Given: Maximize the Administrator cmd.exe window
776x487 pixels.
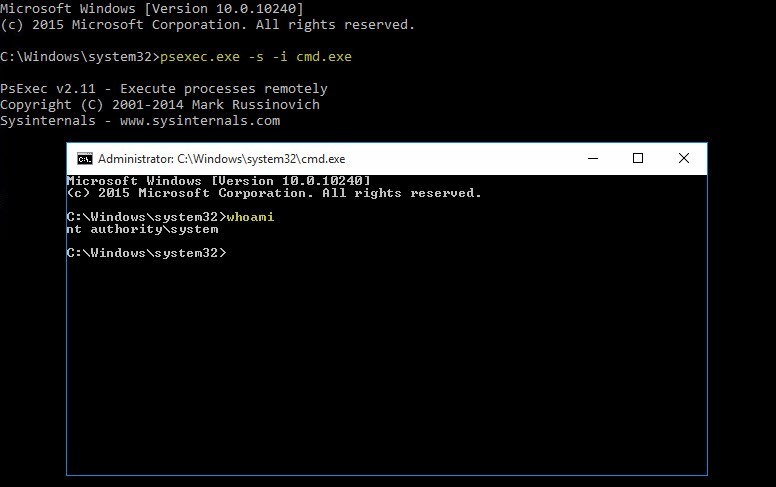Looking at the screenshot, I should [638, 158].
